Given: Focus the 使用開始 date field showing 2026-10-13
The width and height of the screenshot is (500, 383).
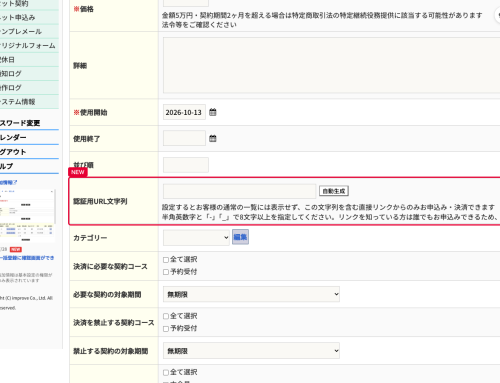Looking at the screenshot, I should [184, 112].
